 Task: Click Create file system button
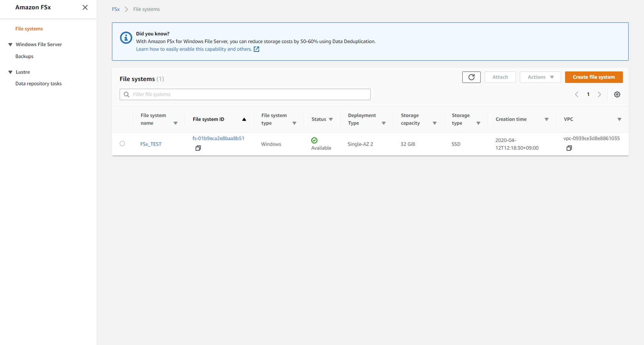click(x=594, y=77)
